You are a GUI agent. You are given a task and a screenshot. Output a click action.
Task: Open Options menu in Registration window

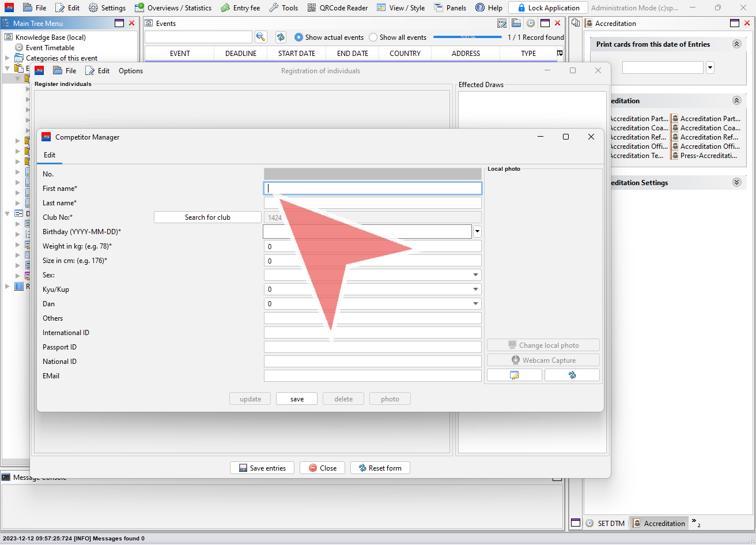pyautogui.click(x=131, y=71)
